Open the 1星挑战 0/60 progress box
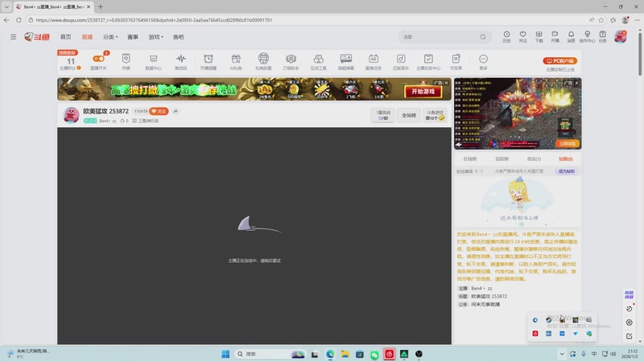 383,115
